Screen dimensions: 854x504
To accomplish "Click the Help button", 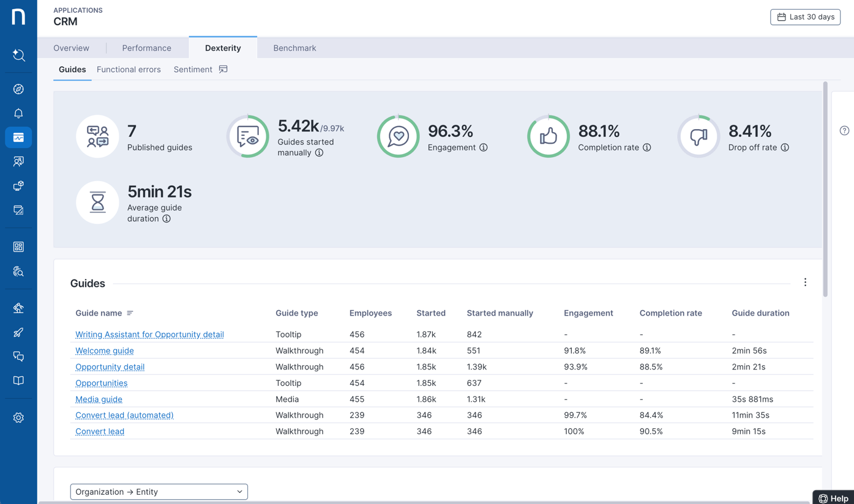I will [833, 498].
